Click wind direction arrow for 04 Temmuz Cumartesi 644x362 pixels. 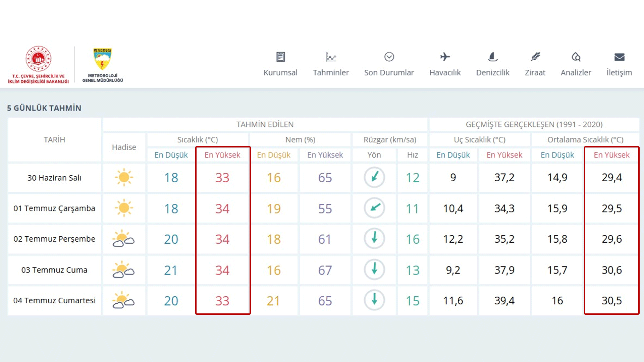pyautogui.click(x=374, y=300)
